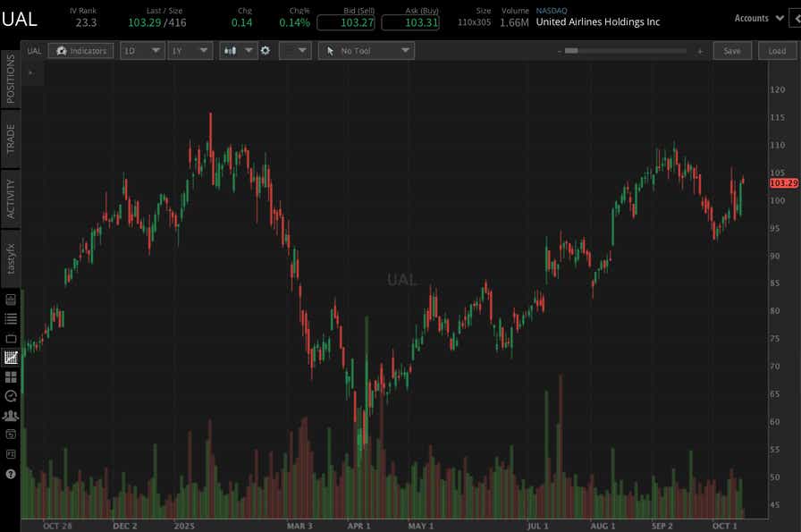This screenshot has width=801, height=532.
Task: Select the chart view sidebar icon
Action: (x=11, y=358)
